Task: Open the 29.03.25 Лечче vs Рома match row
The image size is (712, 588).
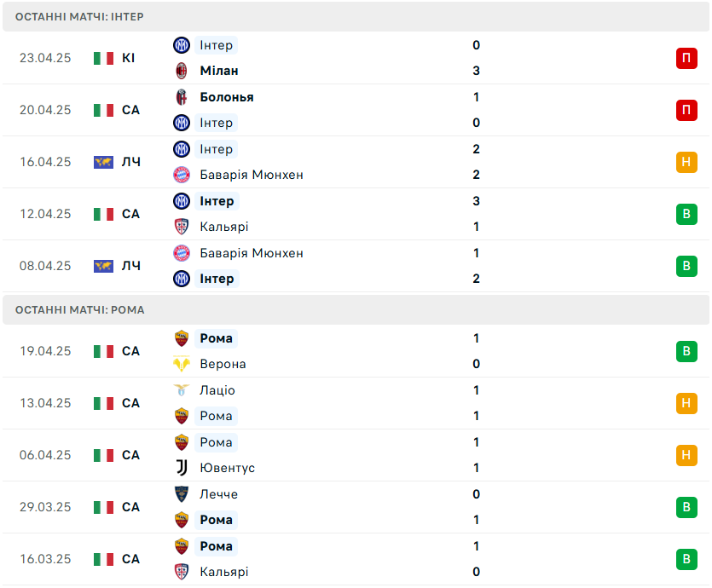Action: coord(356,507)
